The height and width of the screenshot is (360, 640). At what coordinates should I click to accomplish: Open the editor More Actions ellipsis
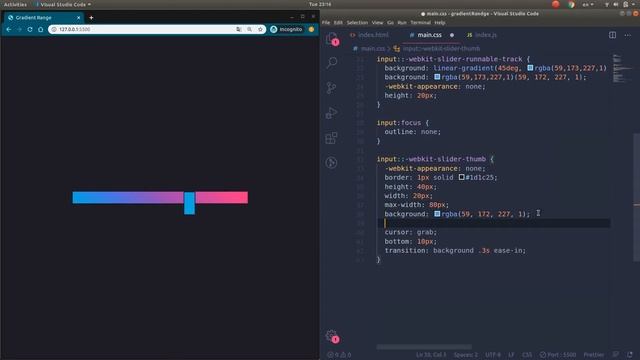pyautogui.click(x=627, y=35)
